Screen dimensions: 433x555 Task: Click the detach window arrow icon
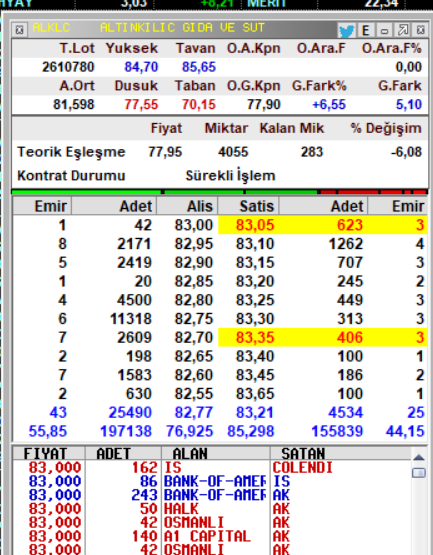click(x=403, y=30)
